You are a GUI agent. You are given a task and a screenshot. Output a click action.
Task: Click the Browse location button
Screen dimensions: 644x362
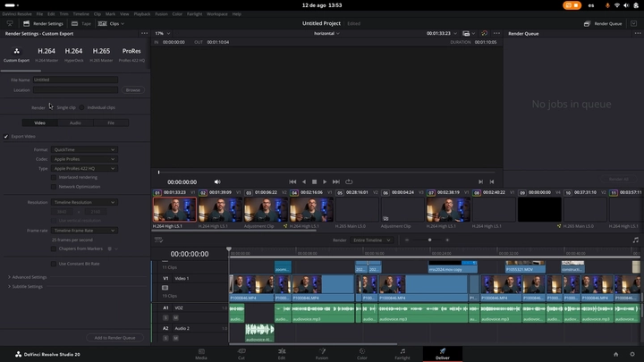pyautogui.click(x=132, y=90)
